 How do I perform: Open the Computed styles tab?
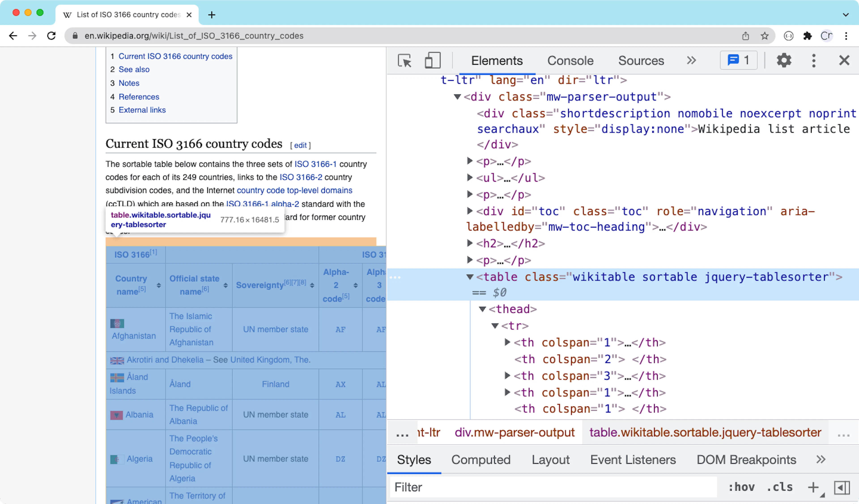[481, 460]
